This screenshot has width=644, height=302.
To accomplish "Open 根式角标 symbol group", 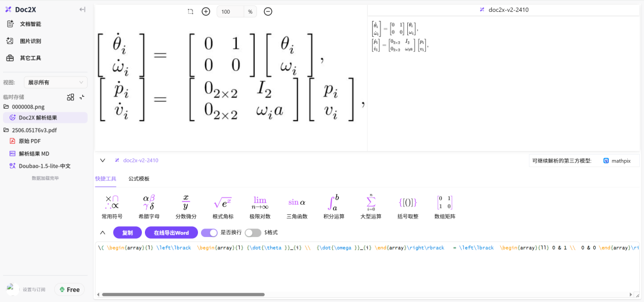I will click(223, 207).
